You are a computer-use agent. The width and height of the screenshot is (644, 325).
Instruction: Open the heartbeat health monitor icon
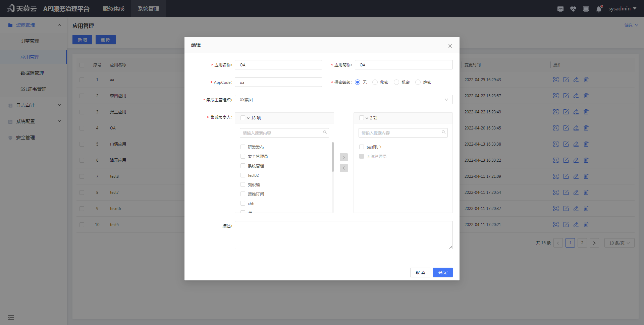[573, 9]
